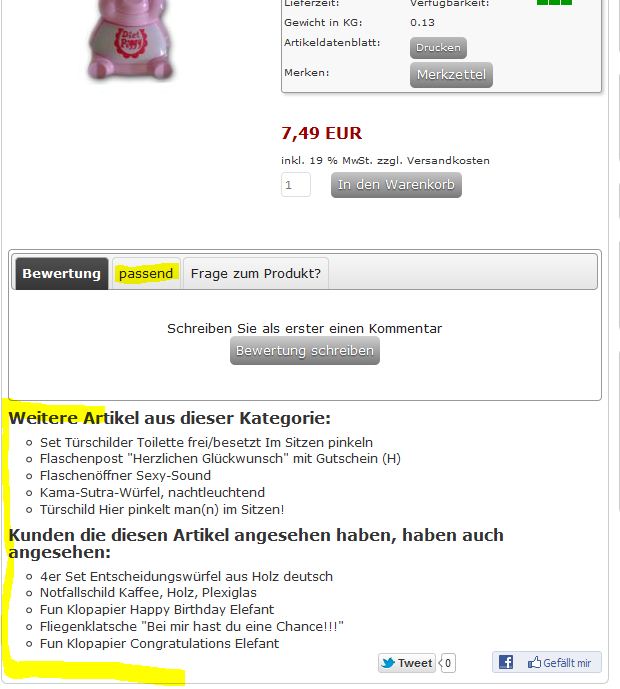Click the Facebook logo icon
This screenshot has width=620, height=689.
[x=505, y=662]
